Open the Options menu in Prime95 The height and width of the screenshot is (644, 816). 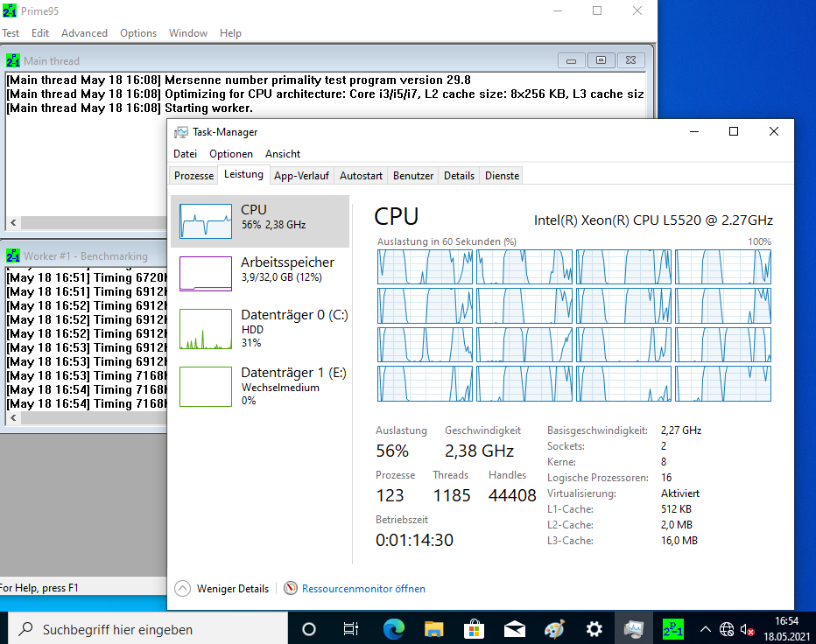(x=138, y=33)
